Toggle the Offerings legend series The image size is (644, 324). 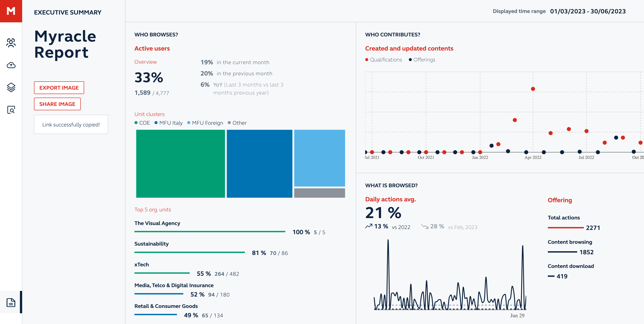(422, 60)
